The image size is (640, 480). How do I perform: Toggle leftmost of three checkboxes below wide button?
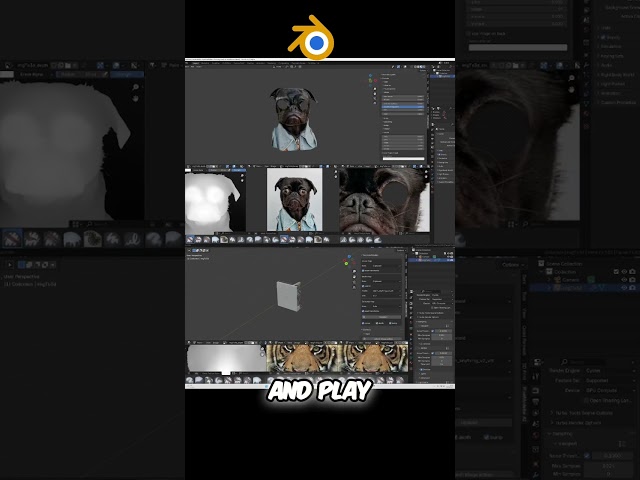[363, 323]
